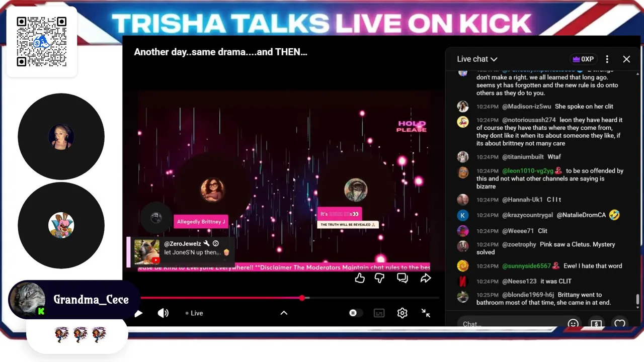Mute the video using the speaker icon

coord(163,313)
